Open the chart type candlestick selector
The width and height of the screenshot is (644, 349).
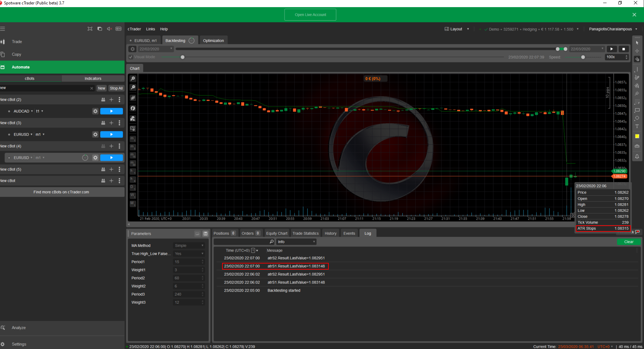(x=133, y=98)
